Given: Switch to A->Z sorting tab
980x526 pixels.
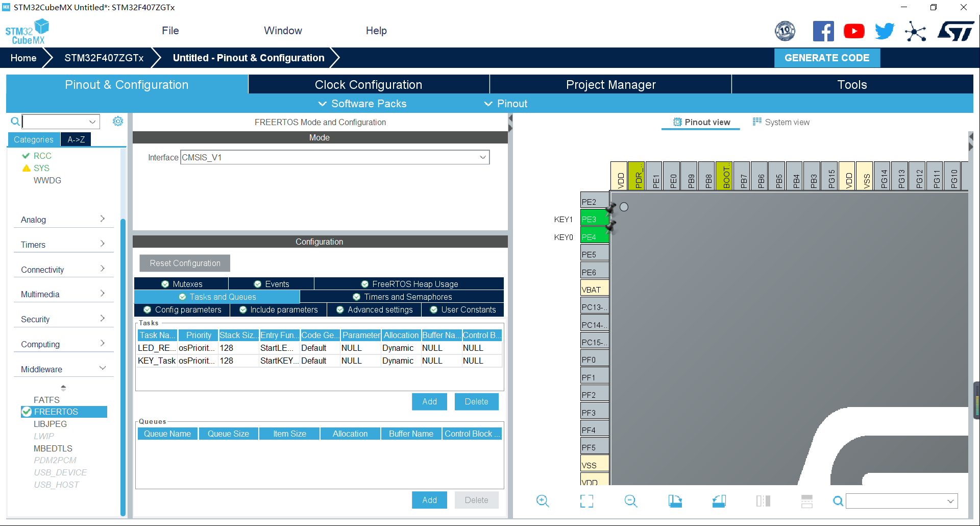Looking at the screenshot, I should (x=76, y=139).
